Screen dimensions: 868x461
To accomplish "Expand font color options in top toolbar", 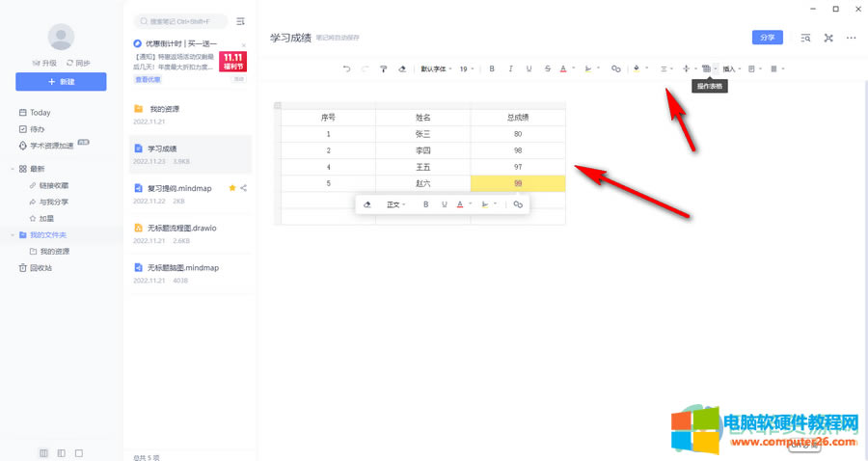I will tap(574, 68).
